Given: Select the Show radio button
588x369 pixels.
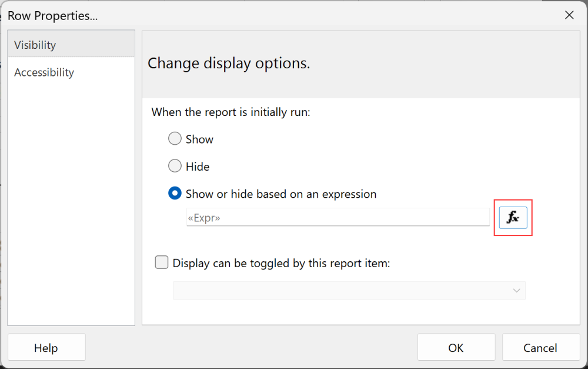Looking at the screenshot, I should (175, 138).
